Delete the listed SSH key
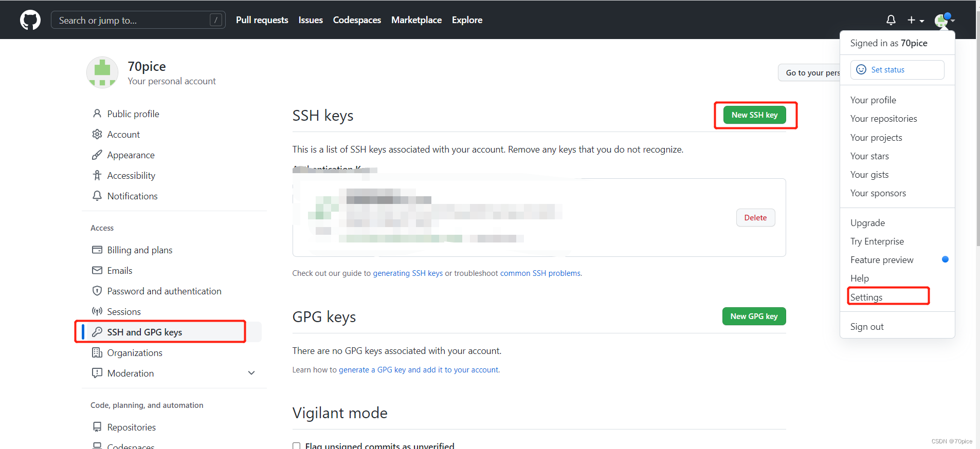Image resolution: width=980 pixels, height=449 pixels. (x=755, y=218)
